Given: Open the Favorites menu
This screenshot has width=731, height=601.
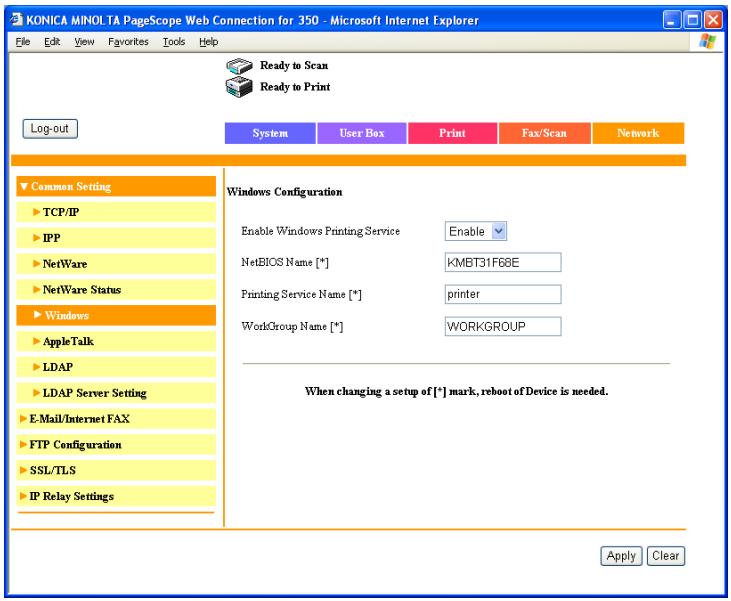Looking at the screenshot, I should pos(128,42).
